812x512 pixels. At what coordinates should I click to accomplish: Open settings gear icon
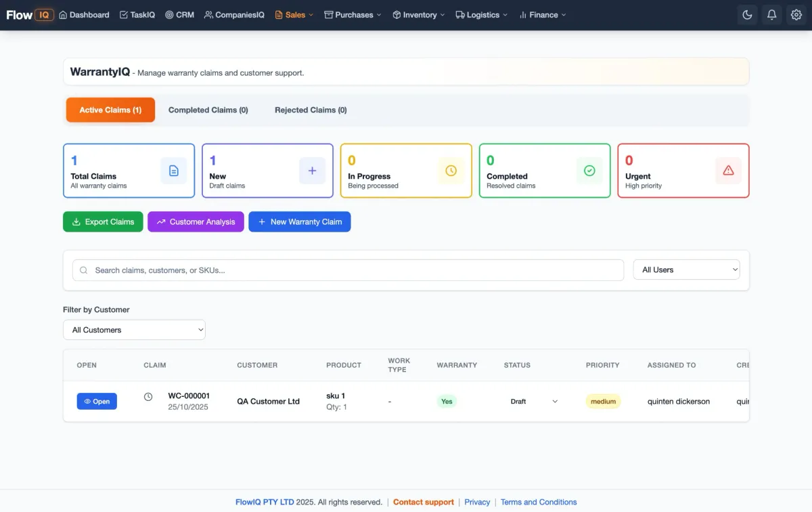(x=796, y=15)
